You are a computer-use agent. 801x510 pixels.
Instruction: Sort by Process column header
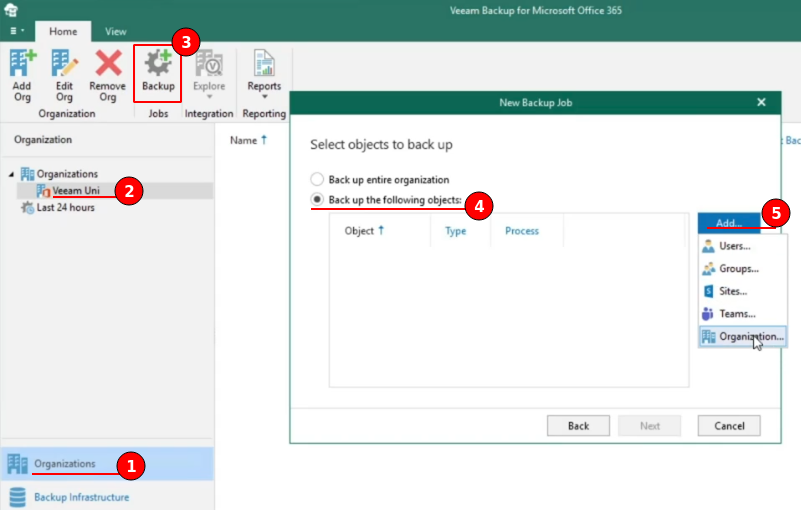[x=522, y=231]
